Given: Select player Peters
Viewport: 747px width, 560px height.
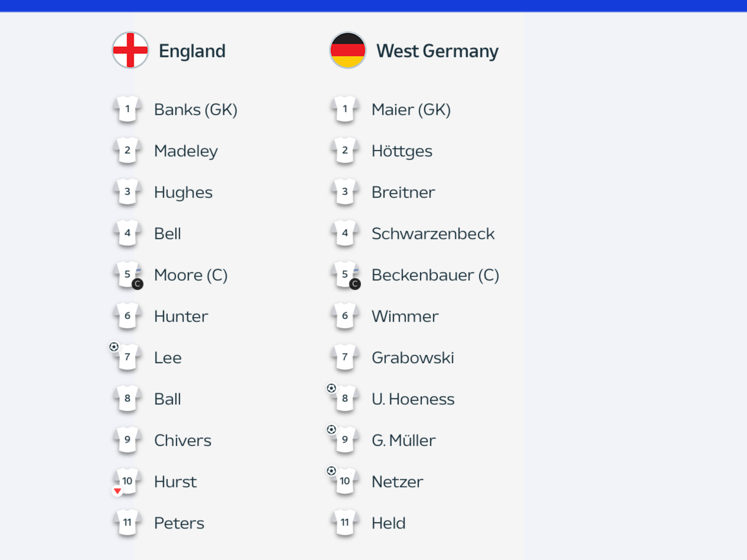Looking at the screenshot, I should point(179,523).
